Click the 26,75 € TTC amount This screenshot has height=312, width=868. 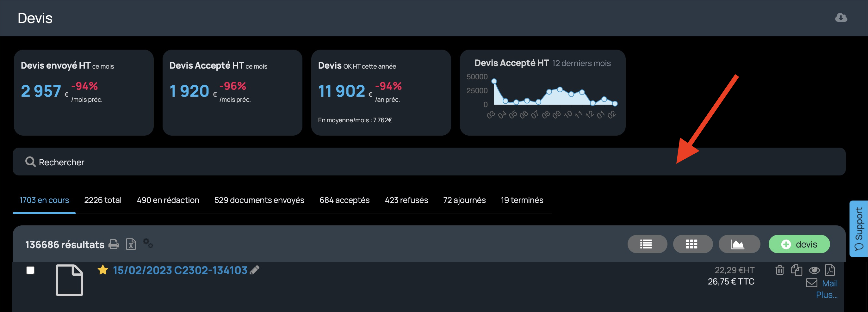click(x=731, y=282)
